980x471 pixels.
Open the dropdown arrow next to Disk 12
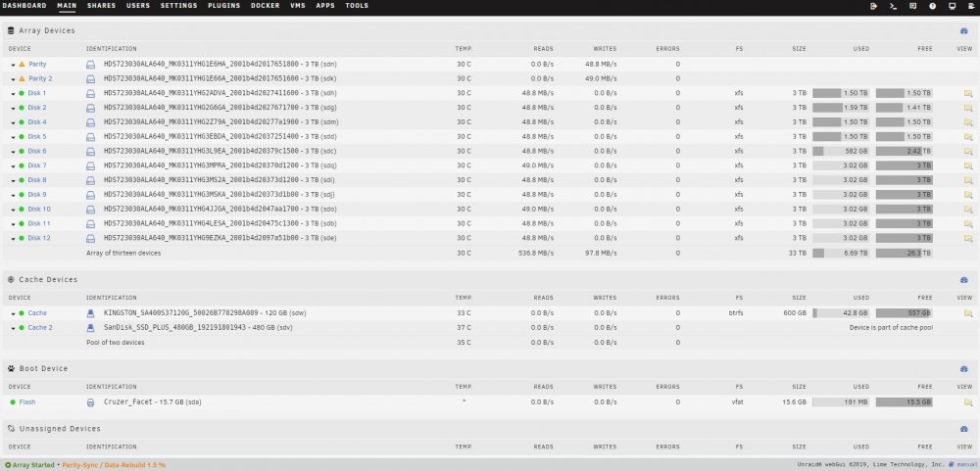(13, 239)
